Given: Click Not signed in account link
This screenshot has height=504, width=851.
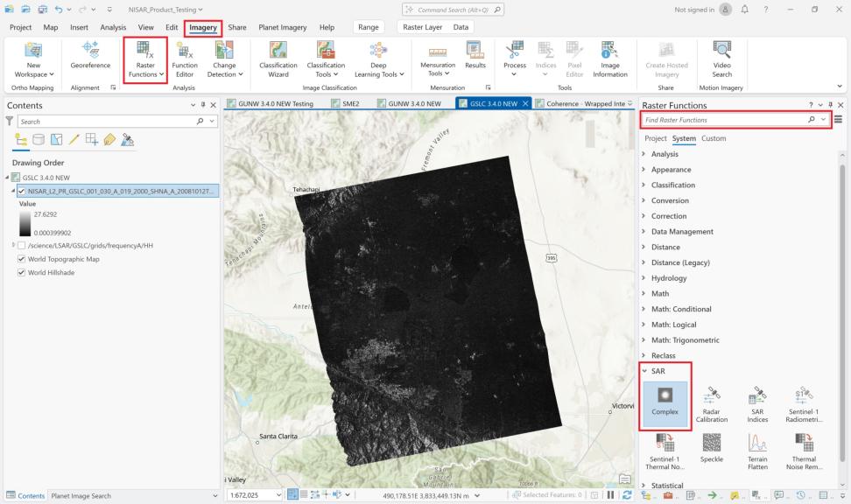Looking at the screenshot, I should pos(694,10).
